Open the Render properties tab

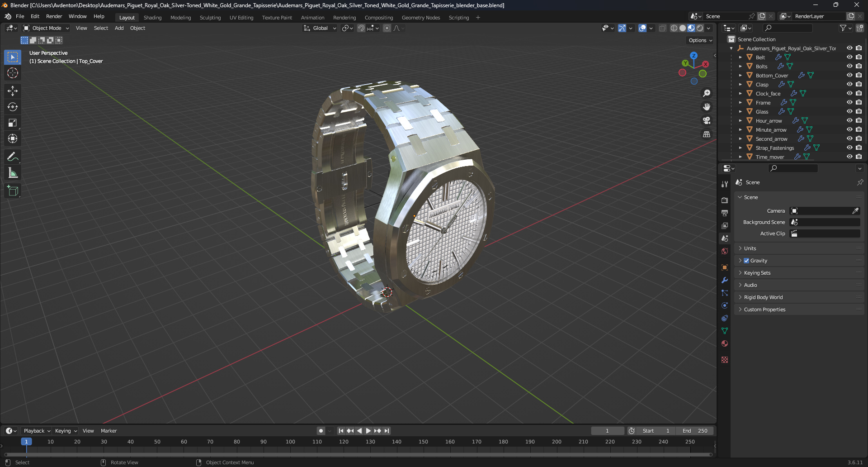click(x=725, y=200)
